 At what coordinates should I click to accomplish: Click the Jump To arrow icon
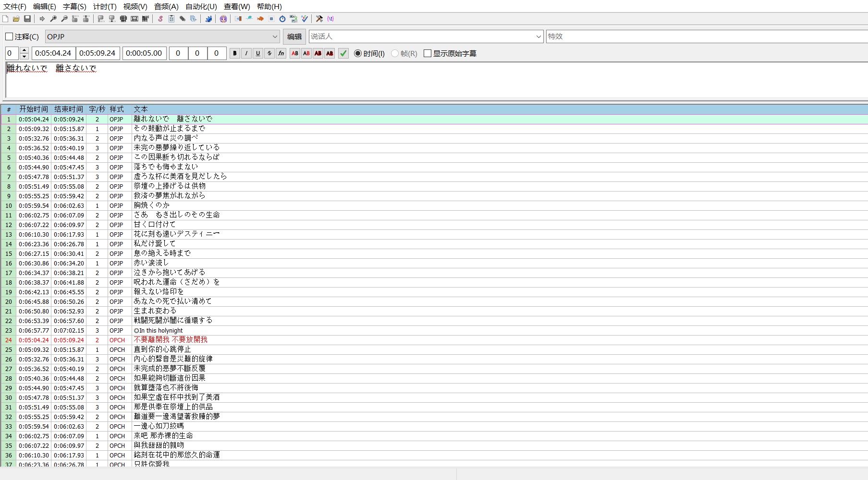(x=42, y=19)
